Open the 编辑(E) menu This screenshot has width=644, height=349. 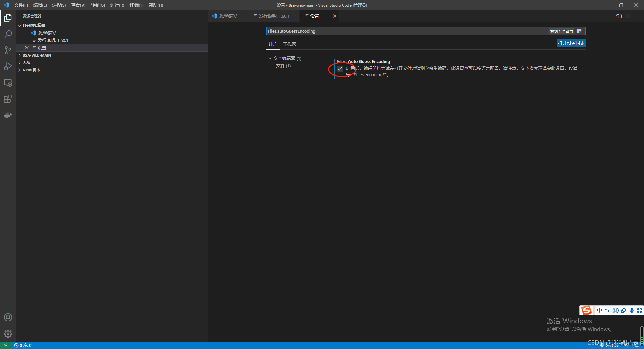pyautogui.click(x=40, y=5)
